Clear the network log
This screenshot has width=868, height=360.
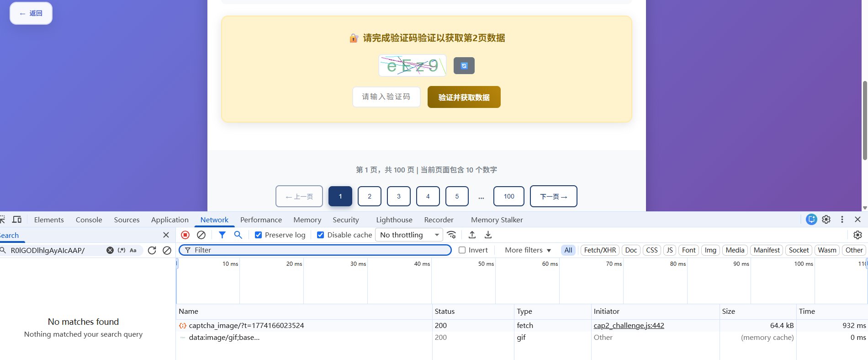201,235
